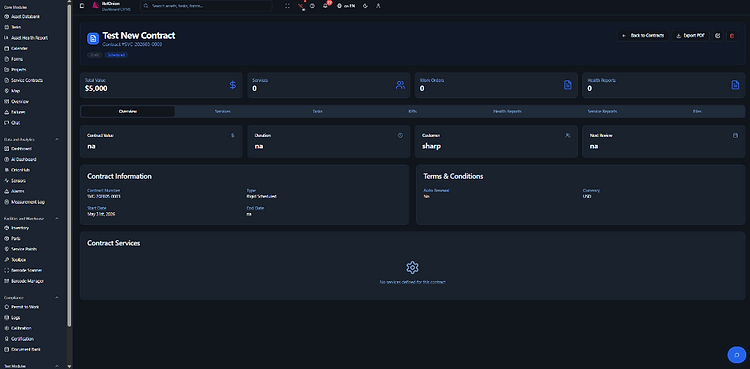Switch to the Health Reports tab

507,112
